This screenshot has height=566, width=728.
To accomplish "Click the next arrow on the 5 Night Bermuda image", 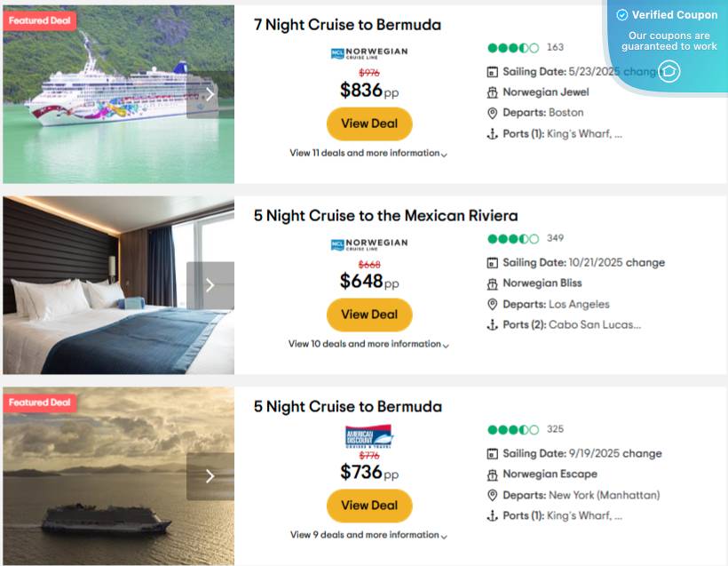I will click(210, 476).
